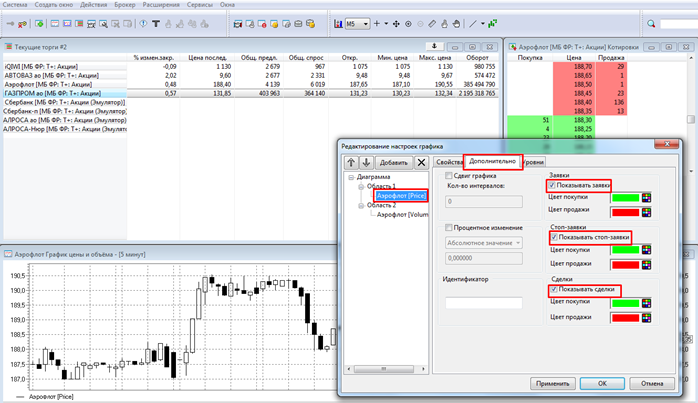Select the crosshair plus tool
The height and width of the screenshot is (403, 698).
[377, 24]
